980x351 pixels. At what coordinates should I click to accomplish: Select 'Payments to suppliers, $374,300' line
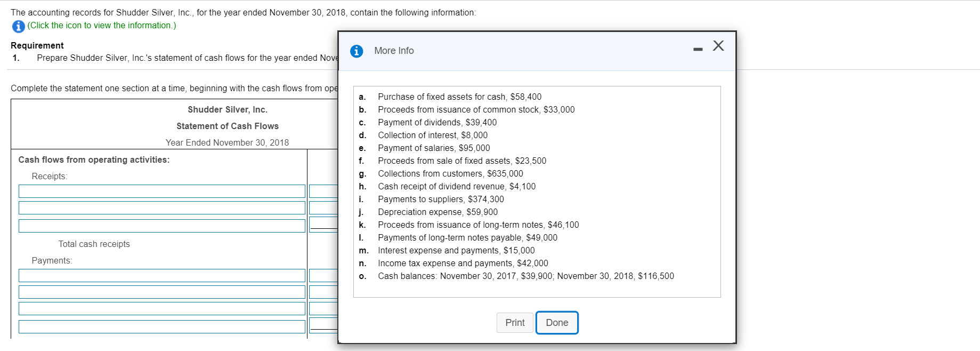pyautogui.click(x=441, y=199)
